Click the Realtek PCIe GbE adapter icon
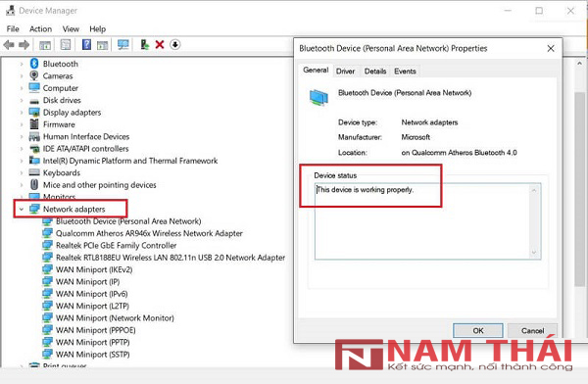 (x=47, y=245)
